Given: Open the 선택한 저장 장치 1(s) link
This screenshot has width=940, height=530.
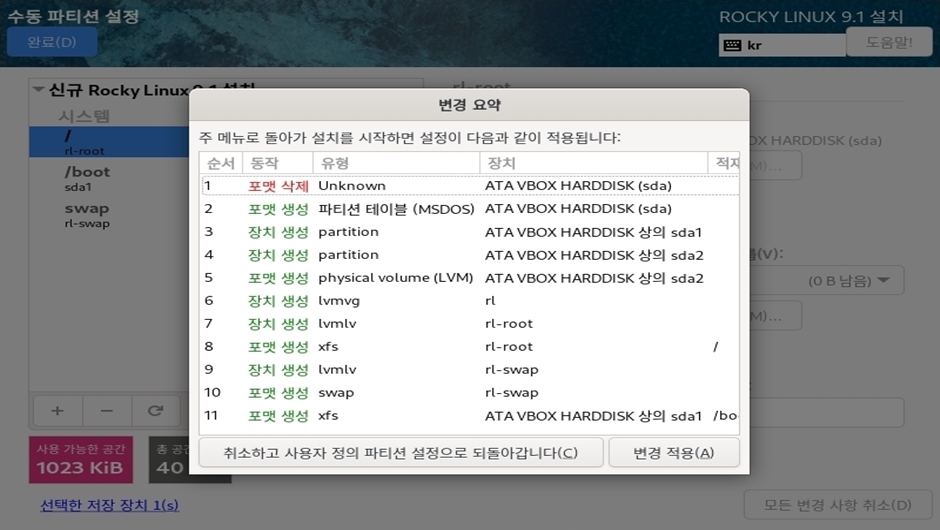Looking at the screenshot, I should pyautogui.click(x=109, y=505).
